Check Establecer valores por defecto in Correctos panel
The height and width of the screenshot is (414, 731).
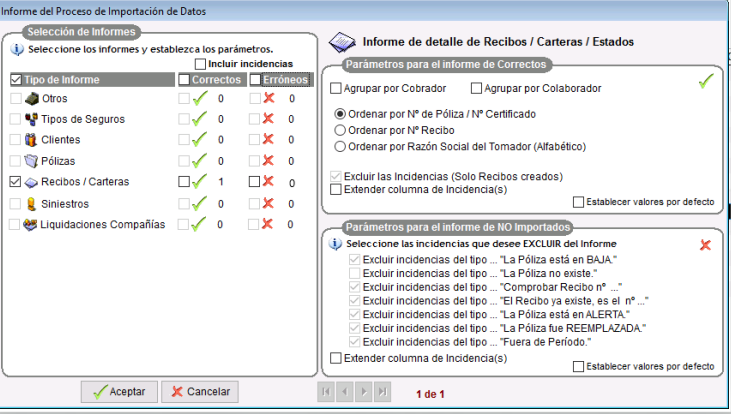[x=579, y=202]
